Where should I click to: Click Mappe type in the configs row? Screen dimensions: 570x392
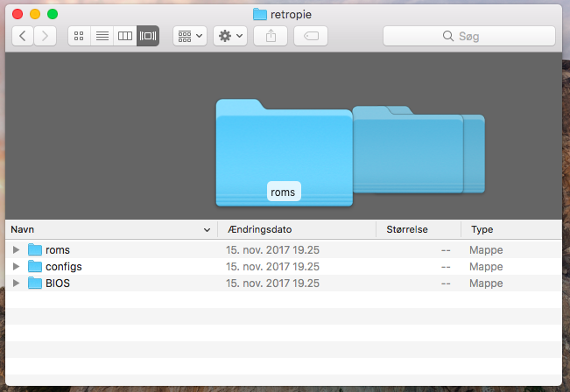coord(486,267)
